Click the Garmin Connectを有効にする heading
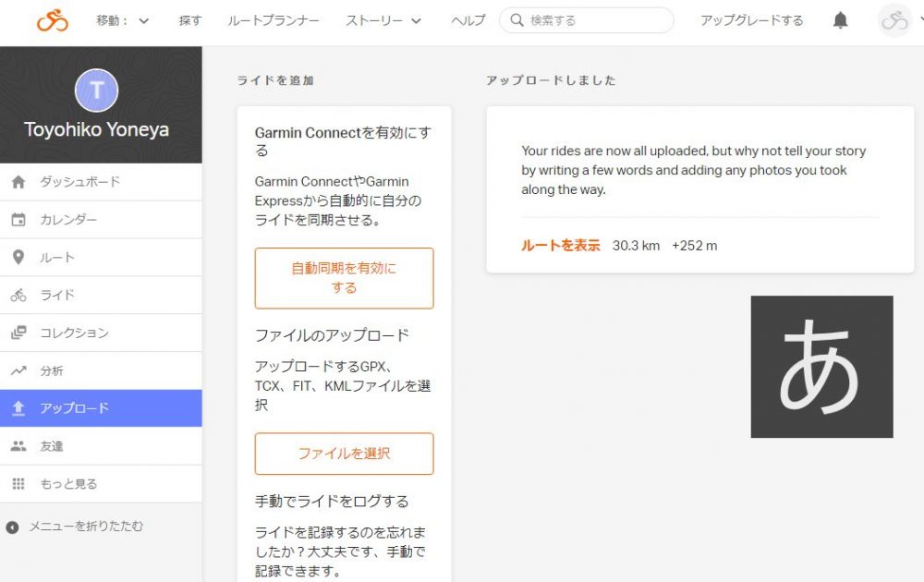Screen dimensions: 924x582 click(343, 141)
